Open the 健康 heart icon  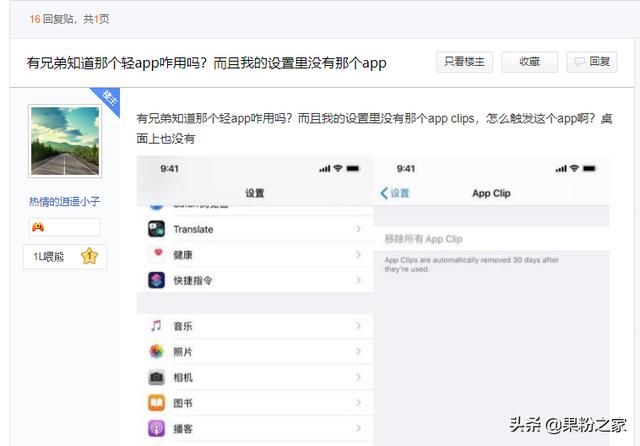pyautogui.click(x=158, y=253)
